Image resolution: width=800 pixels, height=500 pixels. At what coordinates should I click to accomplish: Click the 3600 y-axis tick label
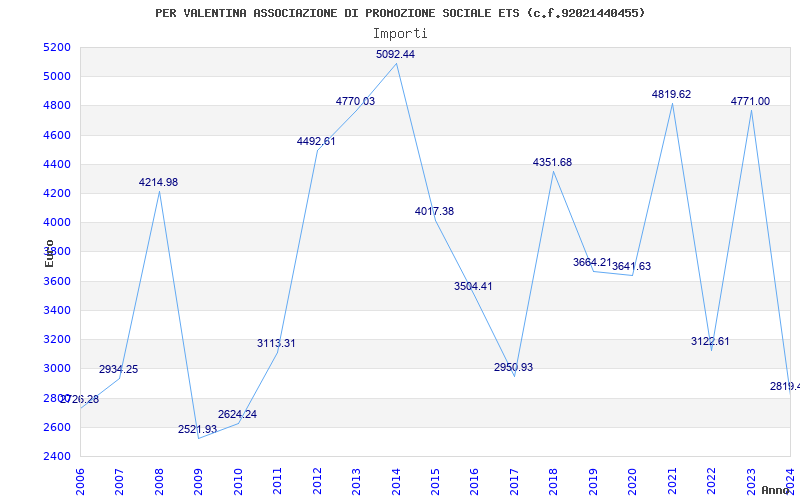57,281
